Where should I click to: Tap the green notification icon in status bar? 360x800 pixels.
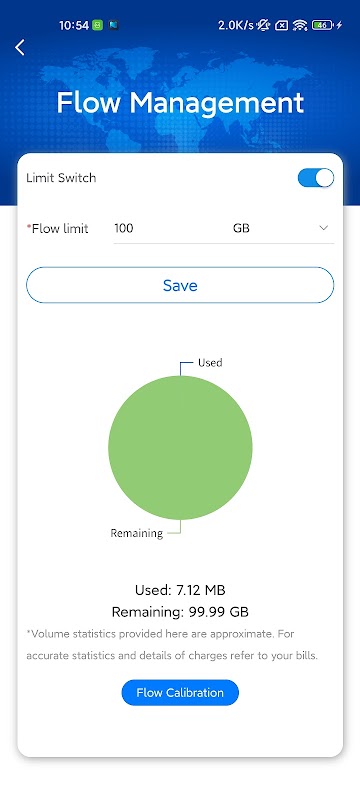(98, 25)
